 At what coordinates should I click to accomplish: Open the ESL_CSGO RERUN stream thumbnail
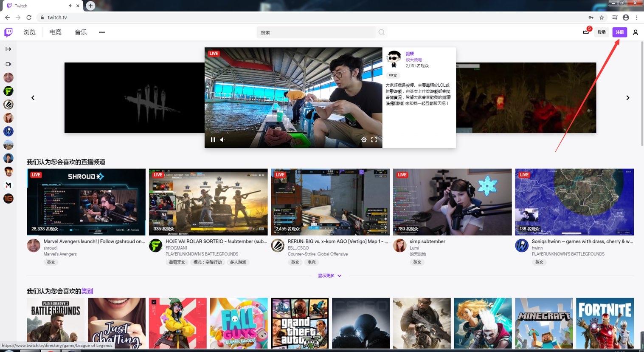click(x=330, y=202)
